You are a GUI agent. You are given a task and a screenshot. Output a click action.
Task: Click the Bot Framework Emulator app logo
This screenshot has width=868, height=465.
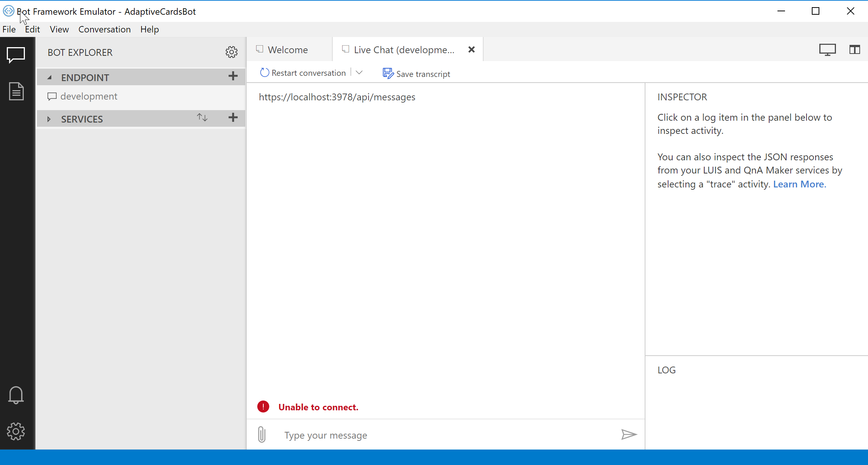[9, 11]
